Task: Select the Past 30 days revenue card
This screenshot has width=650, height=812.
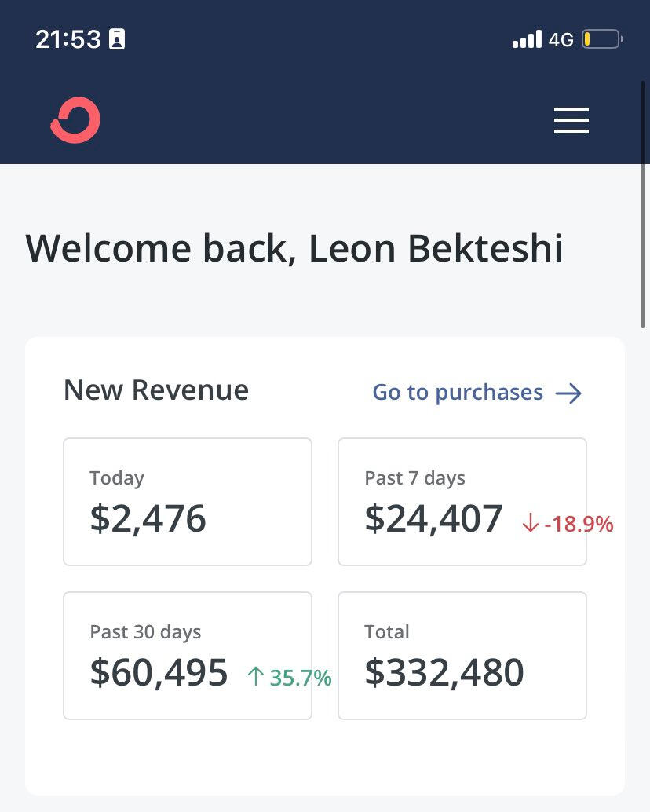Action: point(187,655)
